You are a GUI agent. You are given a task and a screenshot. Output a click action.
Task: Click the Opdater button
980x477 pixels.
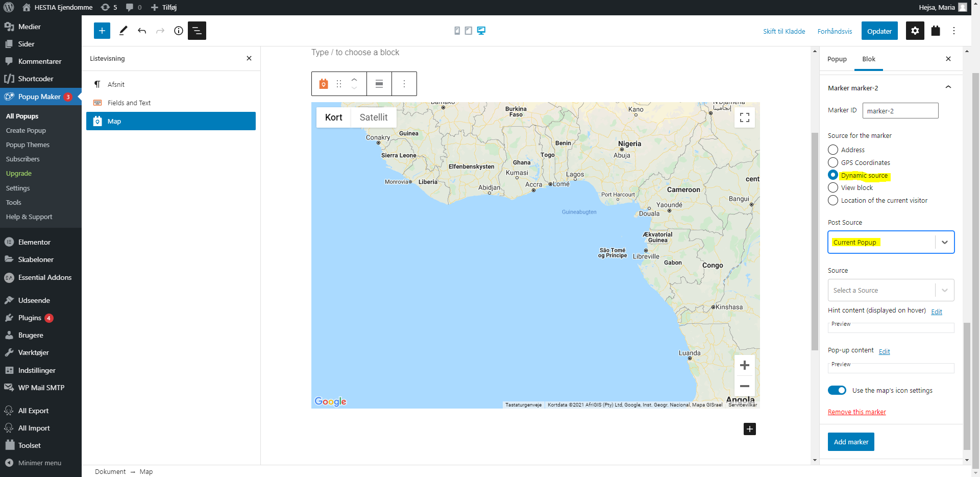coord(879,31)
